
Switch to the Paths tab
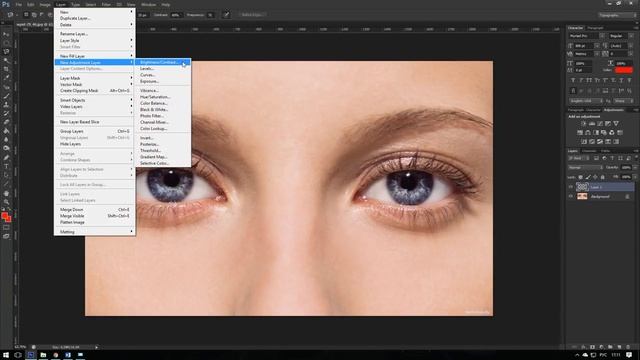[605, 151]
